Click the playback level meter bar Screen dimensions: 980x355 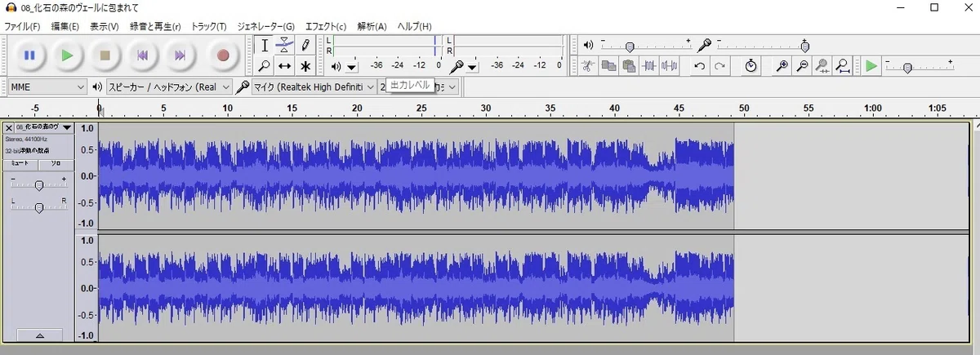(x=388, y=45)
